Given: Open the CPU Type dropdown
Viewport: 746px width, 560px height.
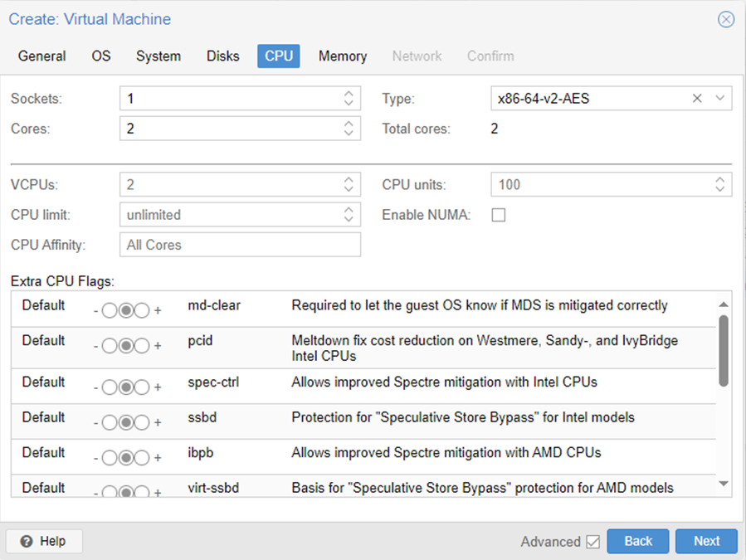Looking at the screenshot, I should pyautogui.click(x=720, y=98).
